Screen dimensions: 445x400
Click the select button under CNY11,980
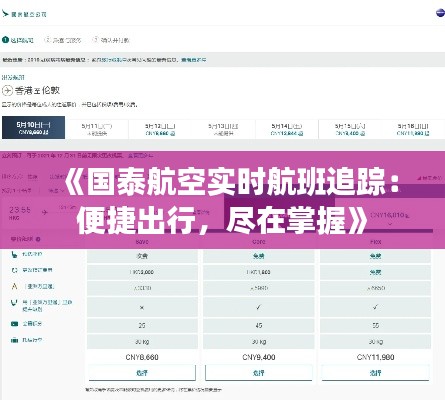(x=375, y=373)
